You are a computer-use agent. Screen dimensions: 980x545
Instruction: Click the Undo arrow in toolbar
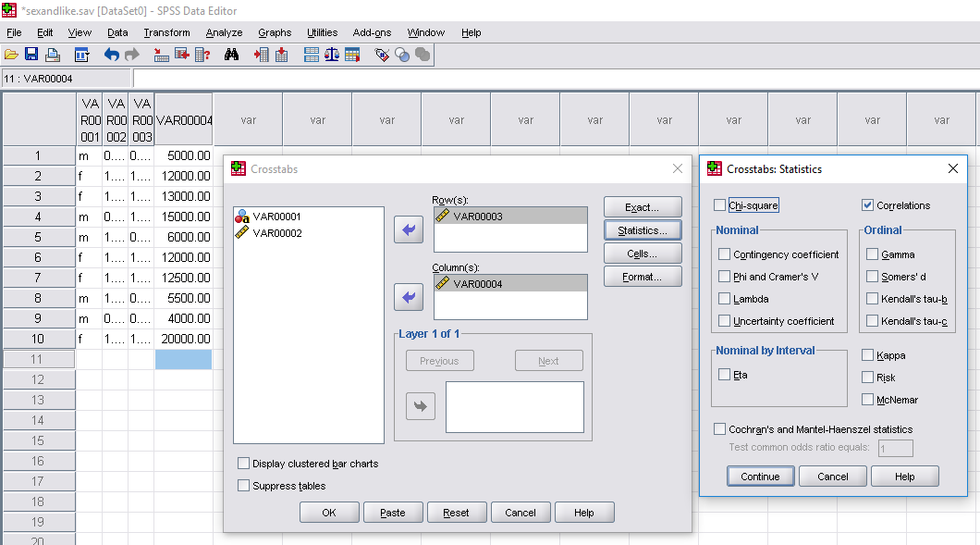pyautogui.click(x=112, y=56)
